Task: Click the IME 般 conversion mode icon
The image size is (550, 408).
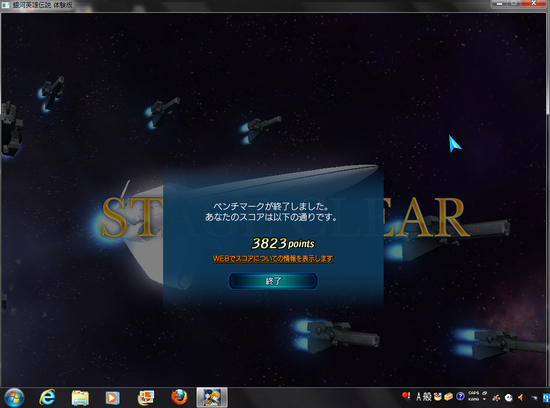Action: coord(427,397)
